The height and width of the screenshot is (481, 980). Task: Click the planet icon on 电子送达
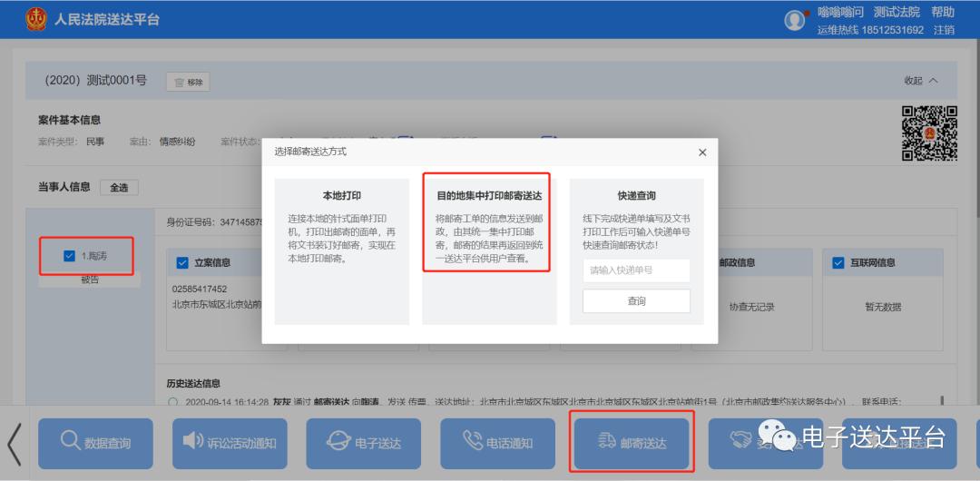[338, 441]
